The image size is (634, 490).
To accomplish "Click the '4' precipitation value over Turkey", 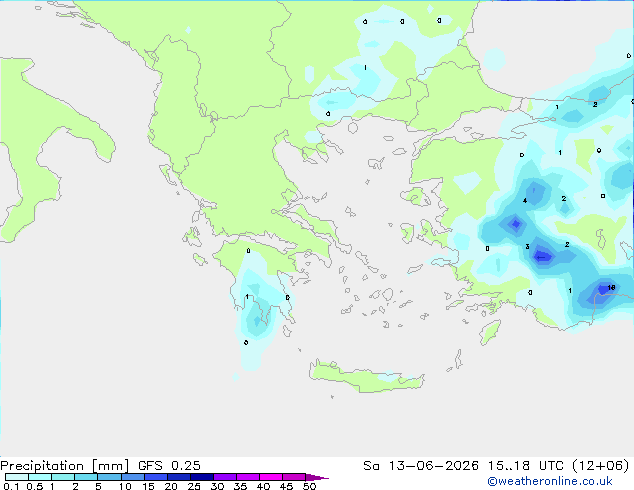I will tap(524, 201).
